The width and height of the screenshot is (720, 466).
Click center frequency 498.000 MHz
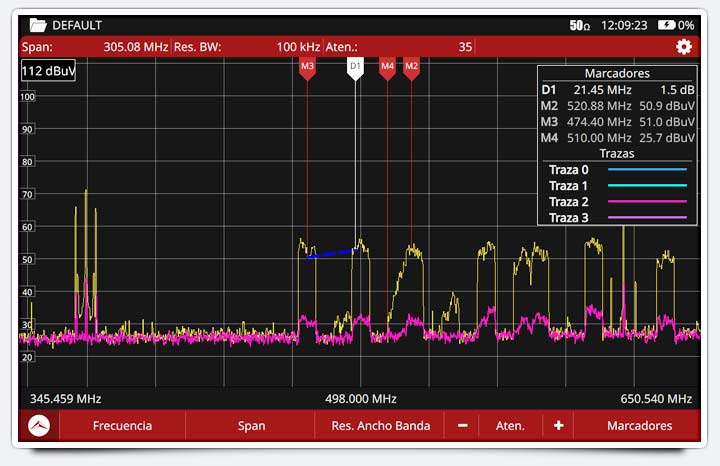click(x=361, y=399)
